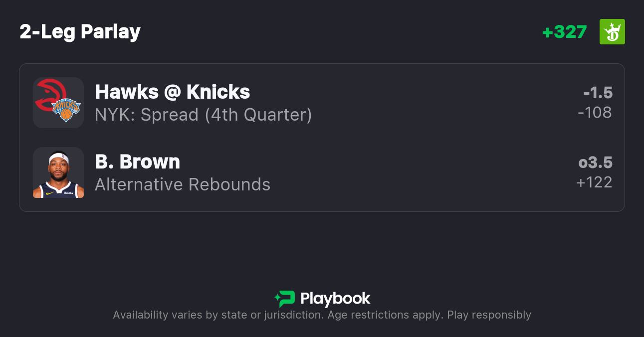Click the Alternative Rebounds market label
Screen dimensions: 644x337
(x=183, y=184)
